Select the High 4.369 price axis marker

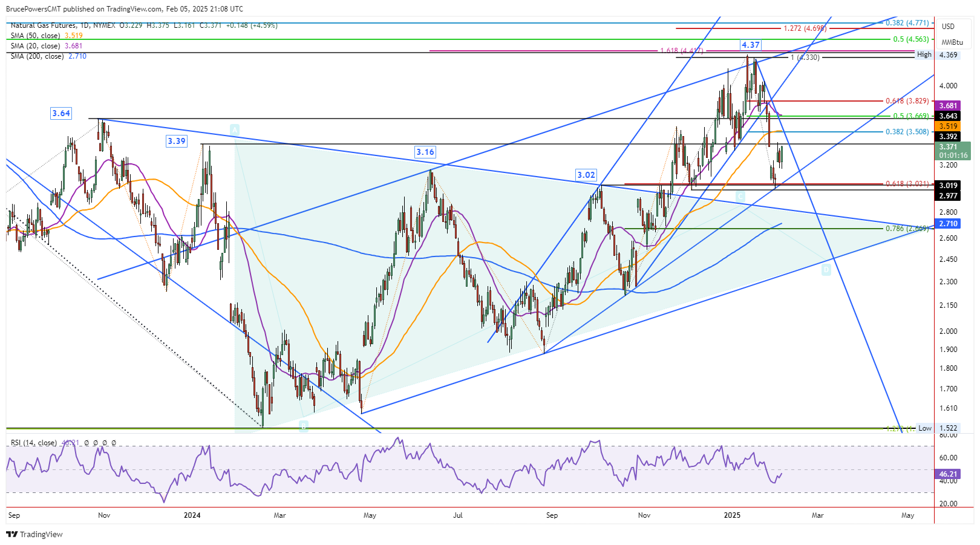click(936, 54)
